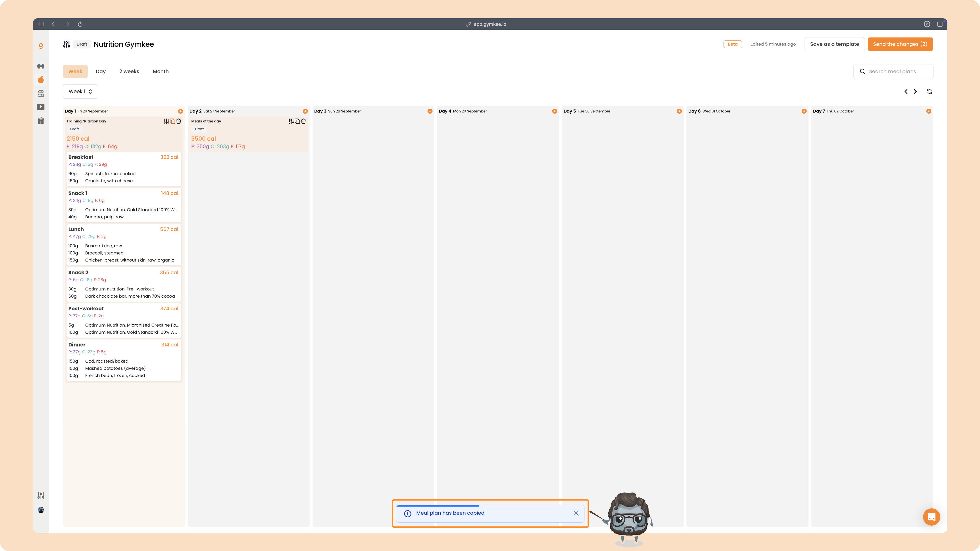Open the Post-workout meal card
980x551 pixels.
(124, 320)
